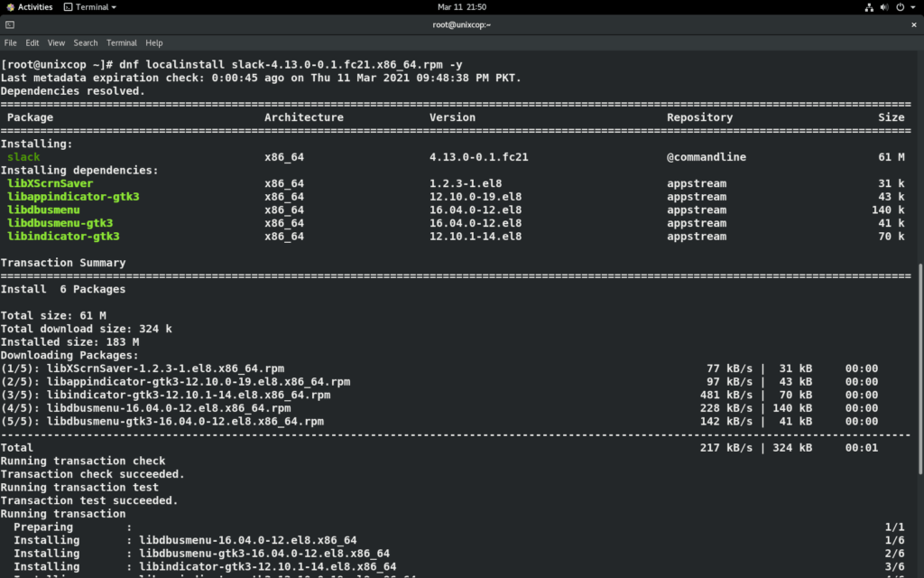The height and width of the screenshot is (578, 924).
Task: Click the version 4.13.0-0.1.fc21
Action: 478,157
